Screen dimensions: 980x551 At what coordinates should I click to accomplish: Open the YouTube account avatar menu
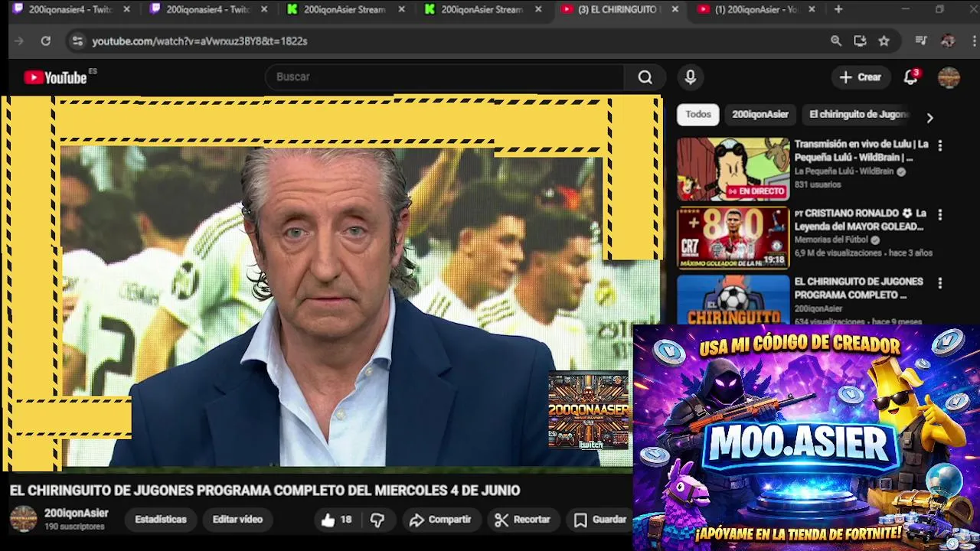949,77
